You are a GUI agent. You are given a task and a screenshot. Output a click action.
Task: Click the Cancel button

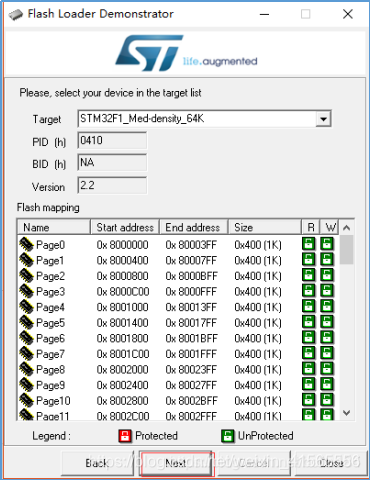pyautogui.click(x=254, y=463)
